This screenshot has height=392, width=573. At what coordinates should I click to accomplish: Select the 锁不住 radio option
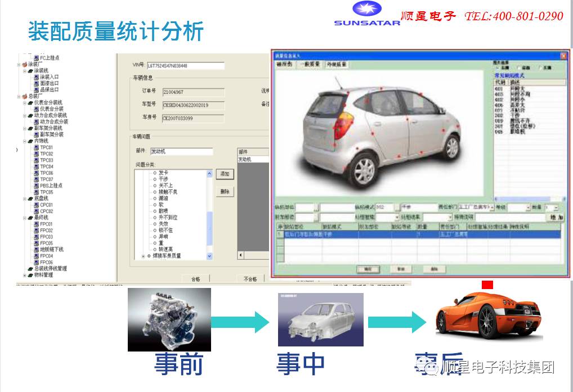click(x=155, y=230)
